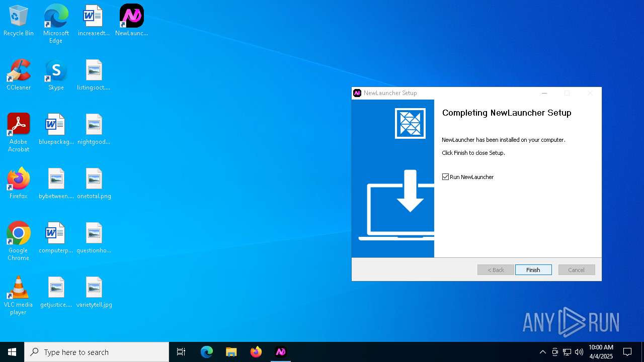Open Microsoft Edge from the taskbar
Viewport: 644px width, 362px height.
[x=207, y=352]
